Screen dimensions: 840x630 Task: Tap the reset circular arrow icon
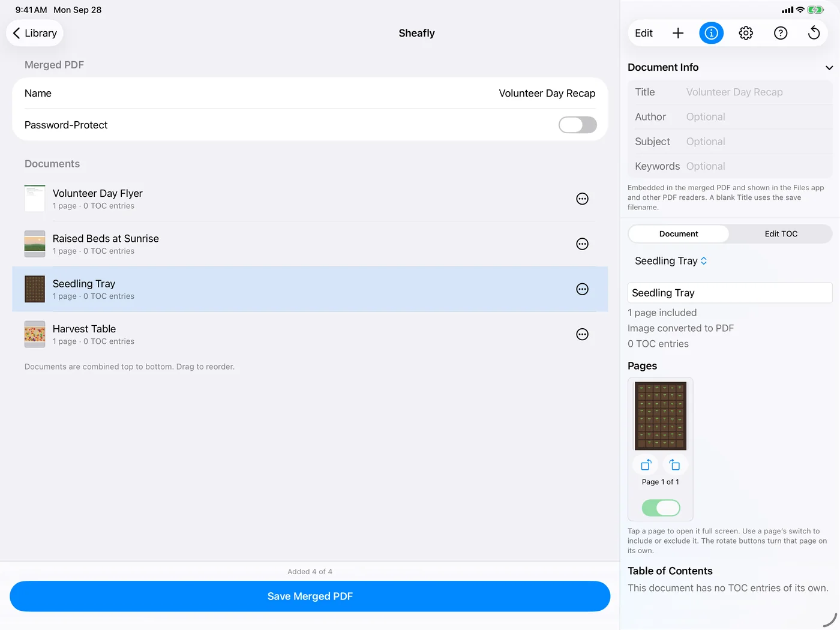click(x=814, y=33)
